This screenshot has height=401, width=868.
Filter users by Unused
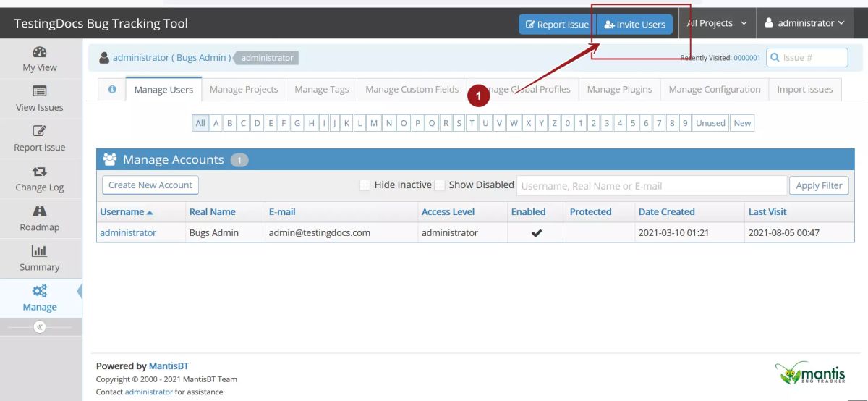710,123
